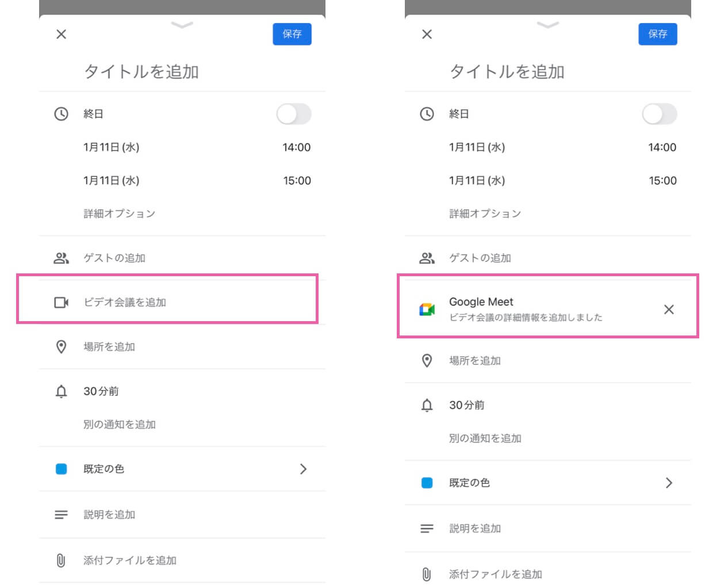Click blue default color swatch, left panel
728x587 pixels.
click(61, 469)
